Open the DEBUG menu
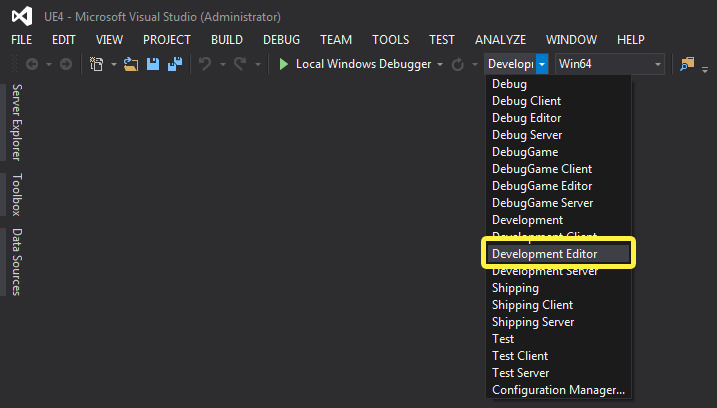 click(x=281, y=40)
